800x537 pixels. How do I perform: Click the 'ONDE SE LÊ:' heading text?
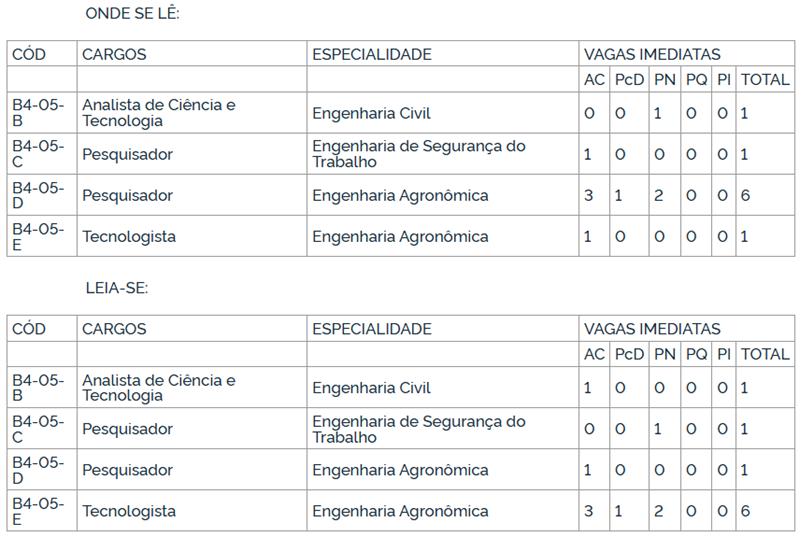(132, 13)
